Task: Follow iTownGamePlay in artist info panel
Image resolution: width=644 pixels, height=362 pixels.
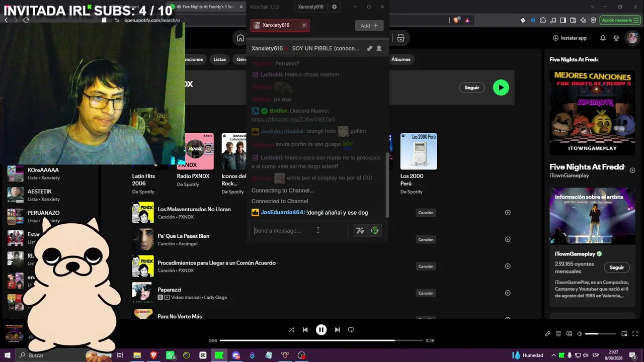Action: click(x=617, y=267)
